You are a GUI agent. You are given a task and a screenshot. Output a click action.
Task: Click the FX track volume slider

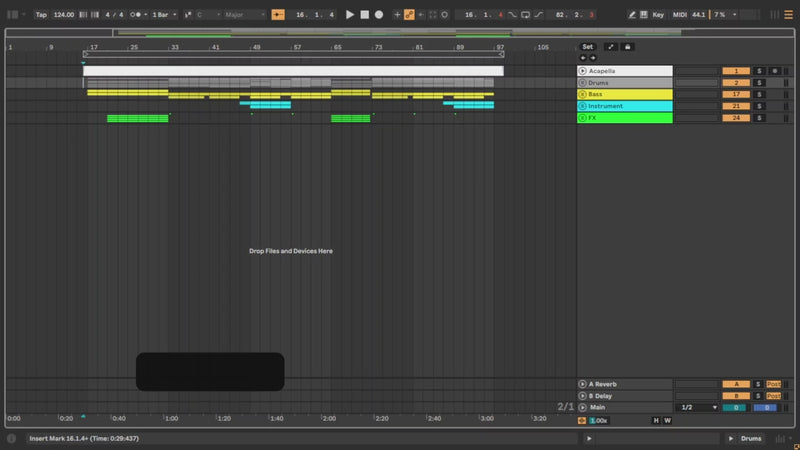click(x=696, y=118)
